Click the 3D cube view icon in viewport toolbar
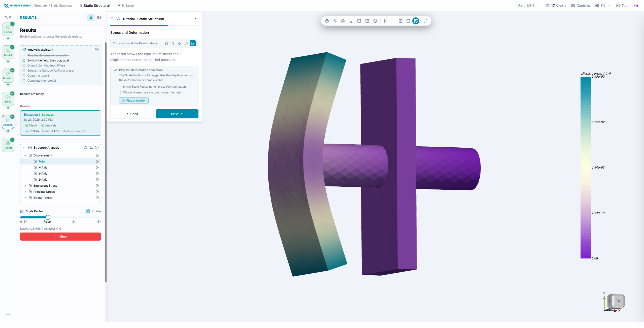Screen dimensions: 644x328 coord(327,21)
